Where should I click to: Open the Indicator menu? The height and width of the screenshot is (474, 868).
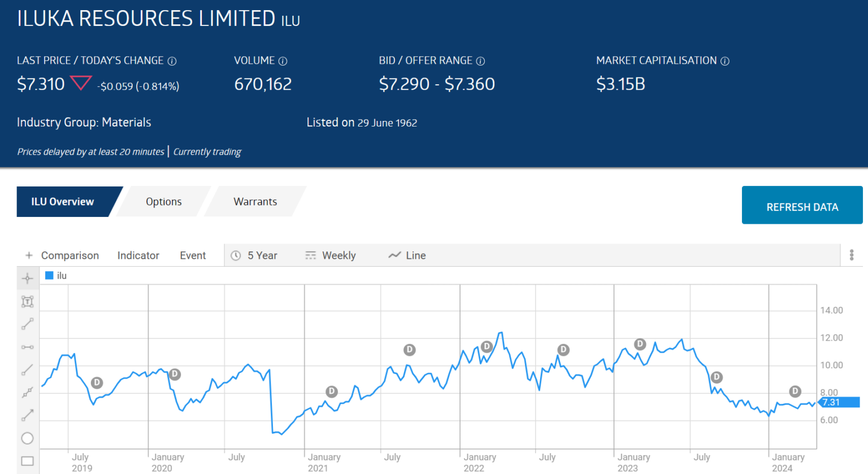(x=138, y=255)
